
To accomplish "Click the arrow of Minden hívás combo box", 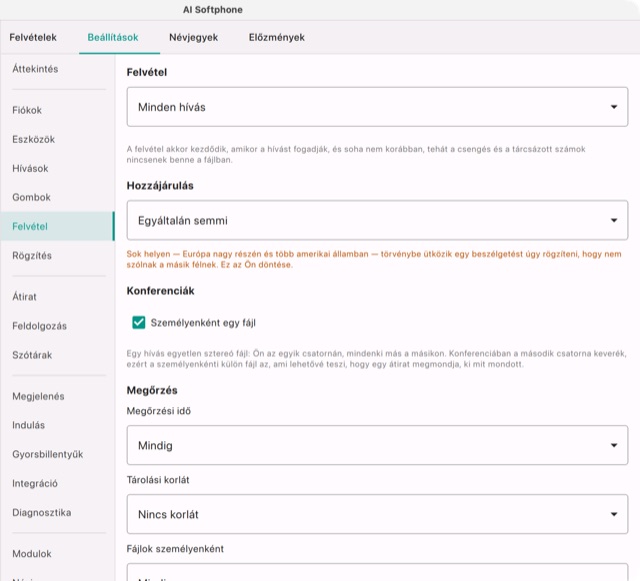I will (x=614, y=107).
